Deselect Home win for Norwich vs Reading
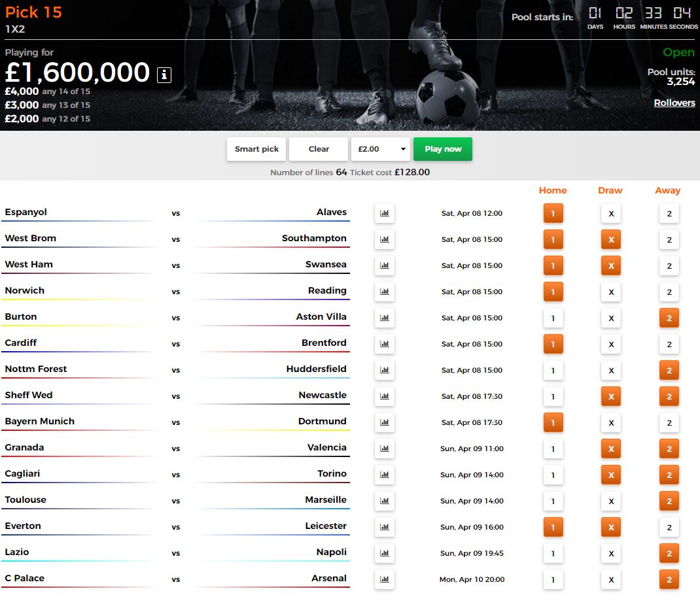Viewport: 700px width, 595px height. [x=553, y=292]
